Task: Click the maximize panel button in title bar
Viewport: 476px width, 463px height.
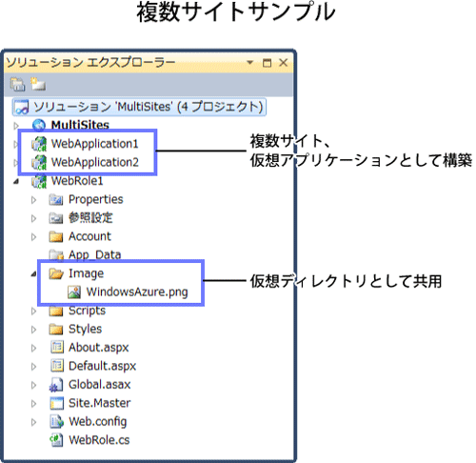Action: [267, 63]
